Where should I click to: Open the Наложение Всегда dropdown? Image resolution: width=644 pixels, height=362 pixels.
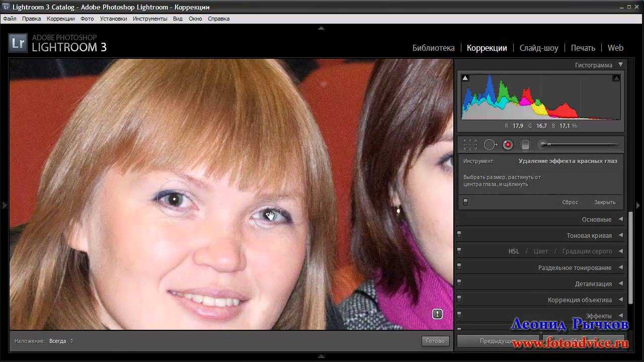point(61,341)
